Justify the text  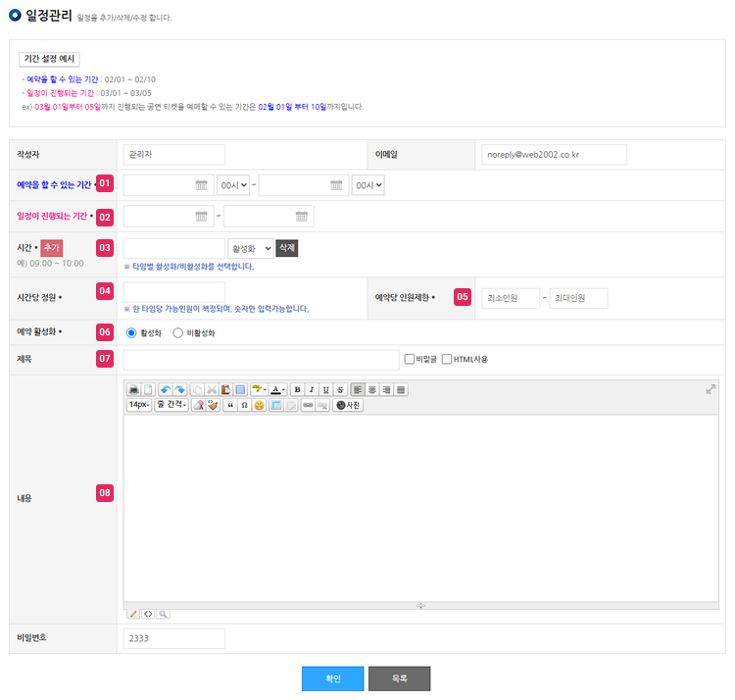(401, 389)
